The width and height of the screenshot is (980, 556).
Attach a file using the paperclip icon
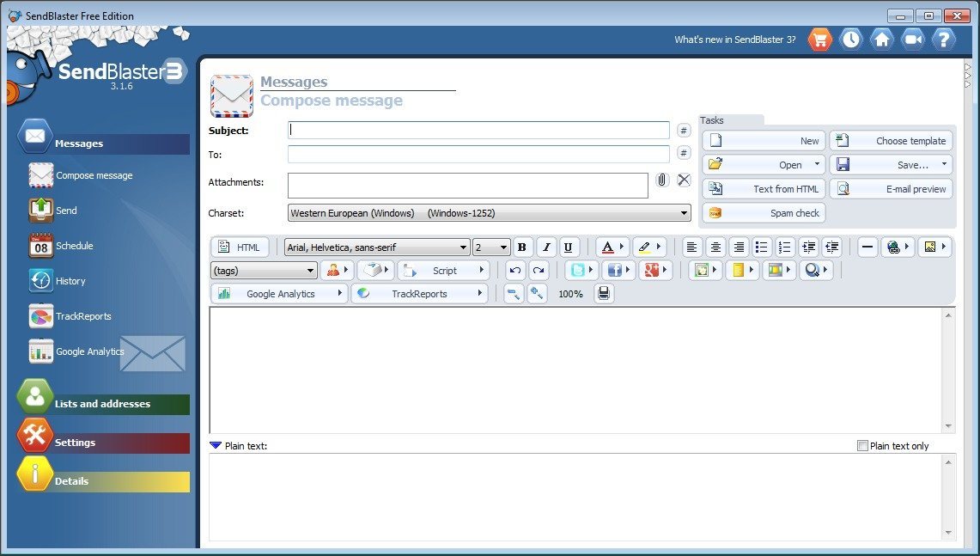[x=660, y=180]
